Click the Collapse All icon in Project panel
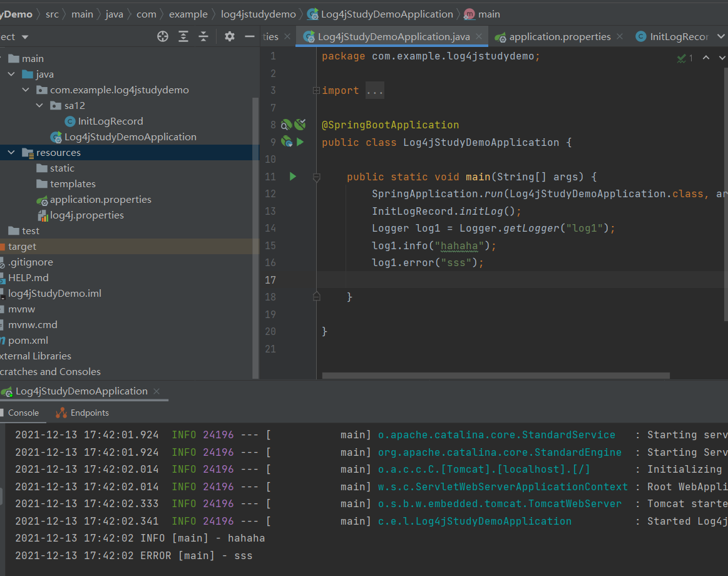728x576 pixels. click(x=203, y=36)
